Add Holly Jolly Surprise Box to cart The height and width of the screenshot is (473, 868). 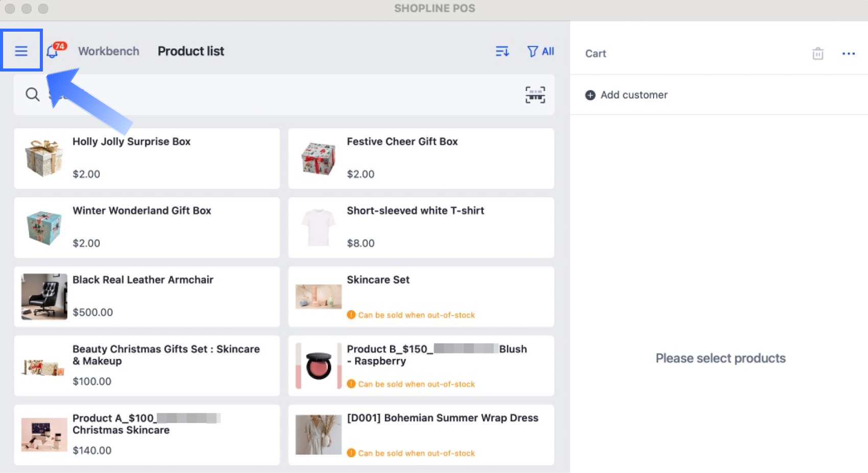[x=147, y=158]
